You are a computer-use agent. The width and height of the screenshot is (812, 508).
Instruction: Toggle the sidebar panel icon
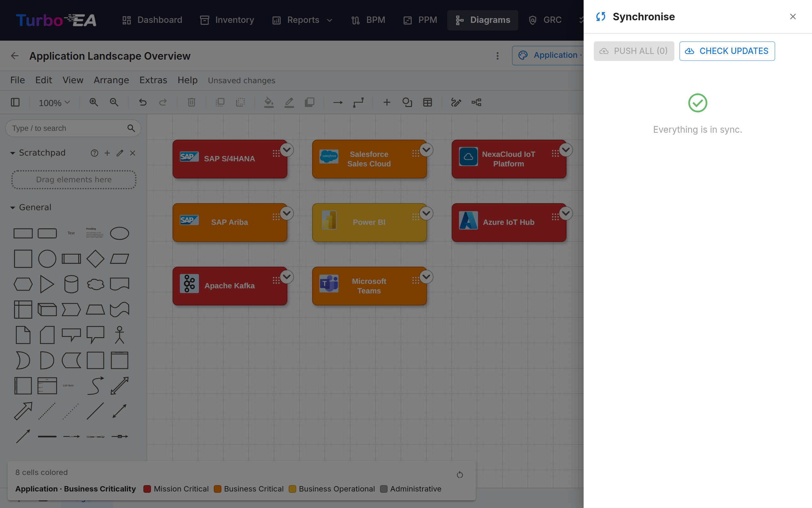click(15, 102)
